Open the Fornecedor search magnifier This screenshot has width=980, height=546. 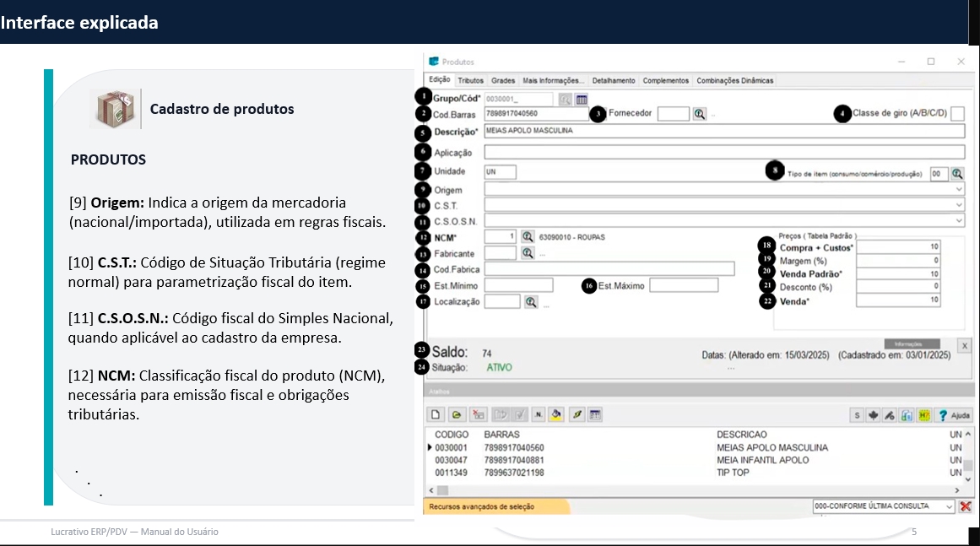point(699,114)
